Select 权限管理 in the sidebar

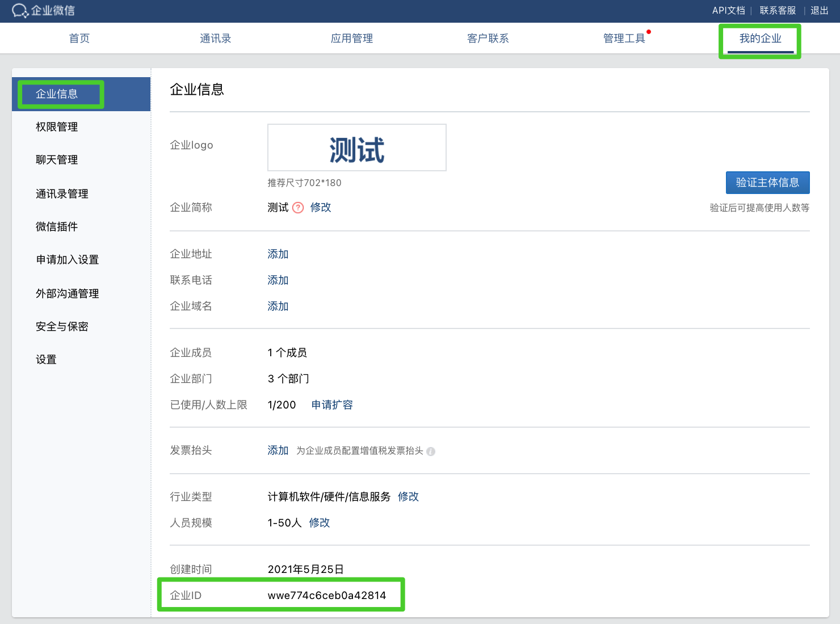[57, 127]
